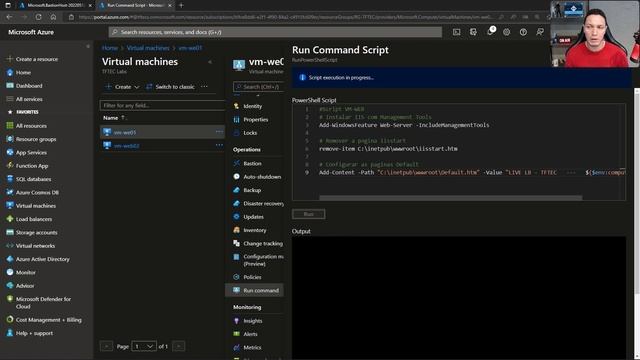The width and height of the screenshot is (640, 360).
Task: Reload the page with browser refresh button
Action: [x=38, y=17]
